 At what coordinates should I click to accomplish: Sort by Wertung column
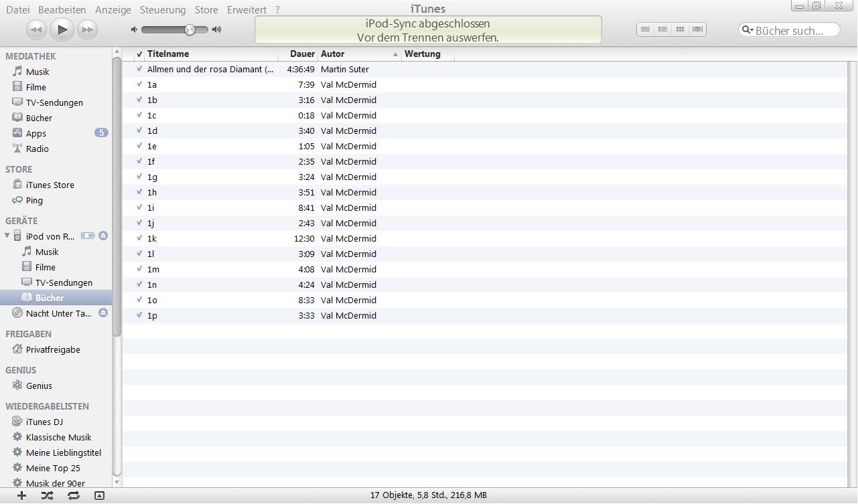(427, 54)
